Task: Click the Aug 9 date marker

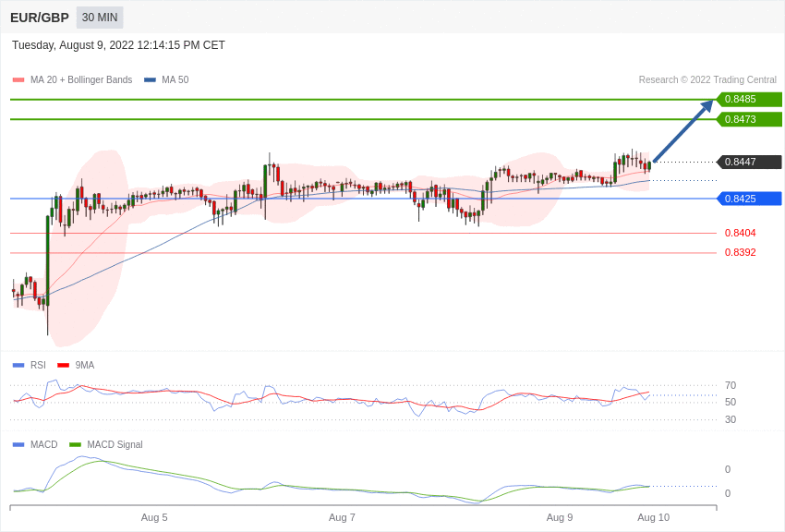Action: pos(560,517)
